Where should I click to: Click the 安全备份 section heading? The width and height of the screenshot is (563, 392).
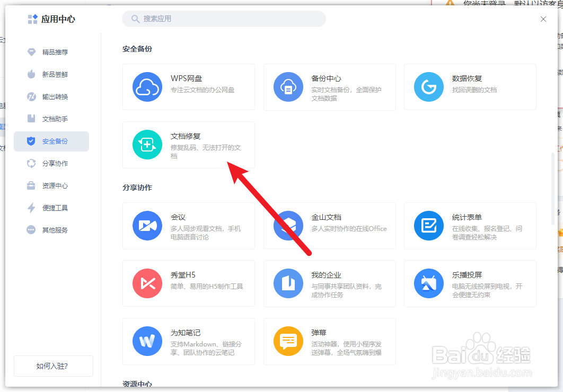137,49
